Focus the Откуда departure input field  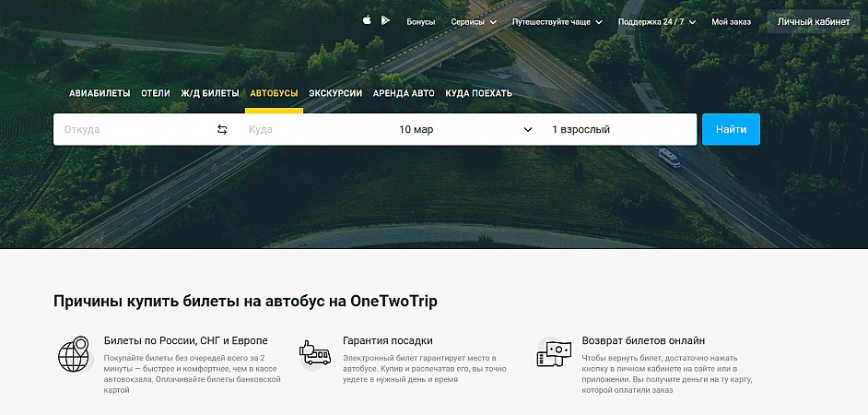(134, 130)
